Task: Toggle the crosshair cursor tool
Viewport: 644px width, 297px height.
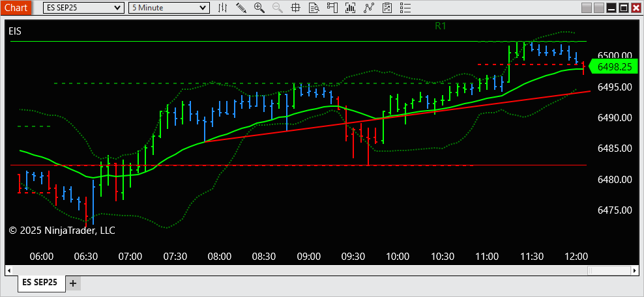Action: (x=295, y=7)
